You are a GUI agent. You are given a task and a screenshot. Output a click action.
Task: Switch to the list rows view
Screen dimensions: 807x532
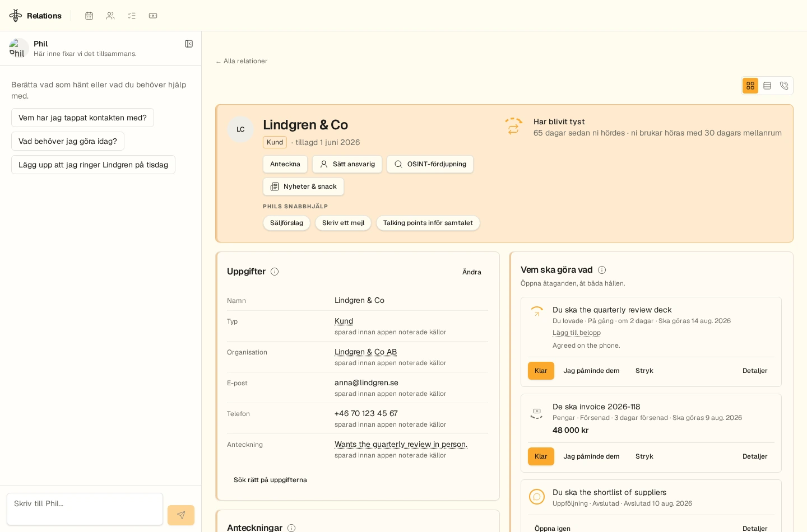click(x=767, y=86)
